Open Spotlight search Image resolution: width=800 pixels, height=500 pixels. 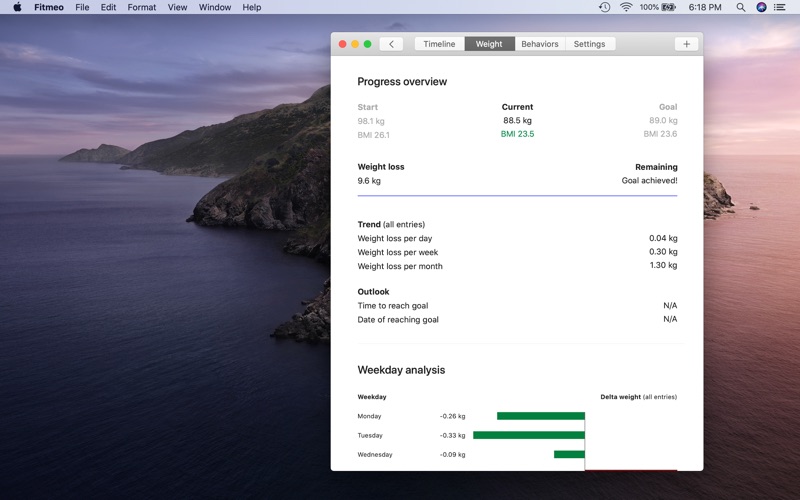(x=741, y=7)
